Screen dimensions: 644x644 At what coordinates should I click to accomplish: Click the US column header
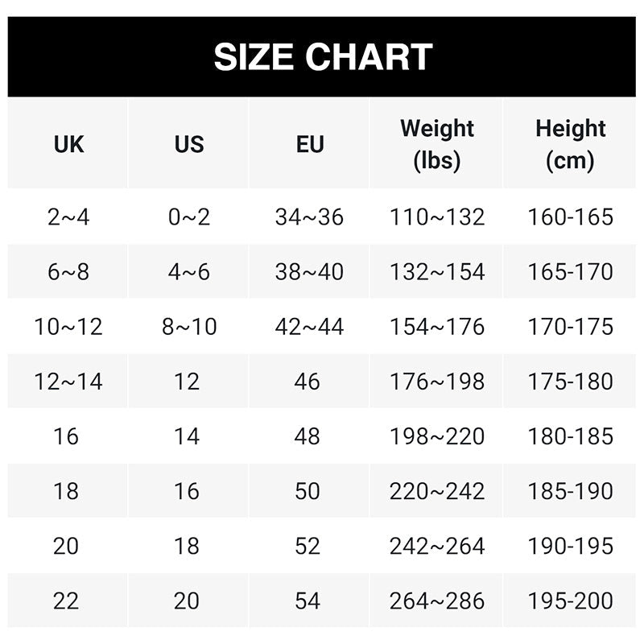tap(188, 144)
